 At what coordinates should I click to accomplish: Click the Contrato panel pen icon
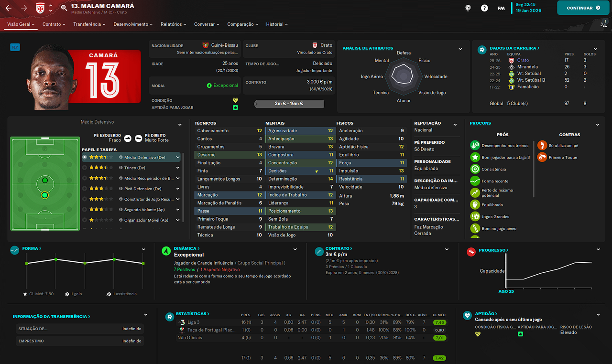tap(319, 251)
